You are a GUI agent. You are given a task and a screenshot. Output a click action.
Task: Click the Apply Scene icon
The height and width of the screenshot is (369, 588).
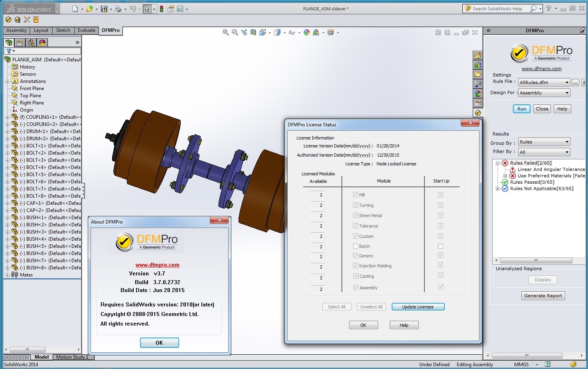(x=316, y=33)
